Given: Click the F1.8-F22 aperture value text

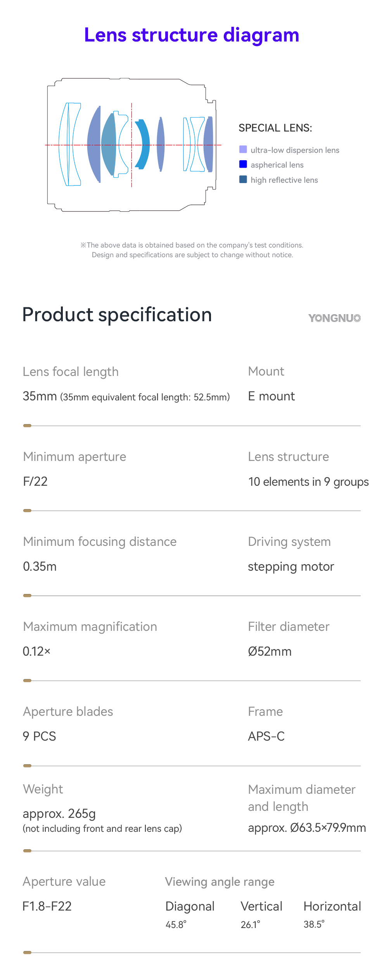Looking at the screenshot, I should (x=47, y=906).
